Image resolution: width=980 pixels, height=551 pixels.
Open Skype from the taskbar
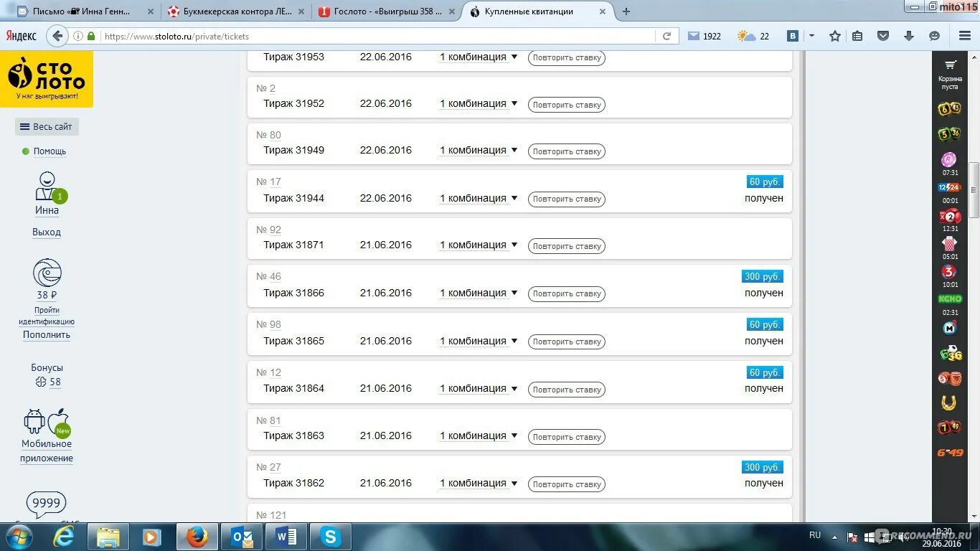click(330, 537)
